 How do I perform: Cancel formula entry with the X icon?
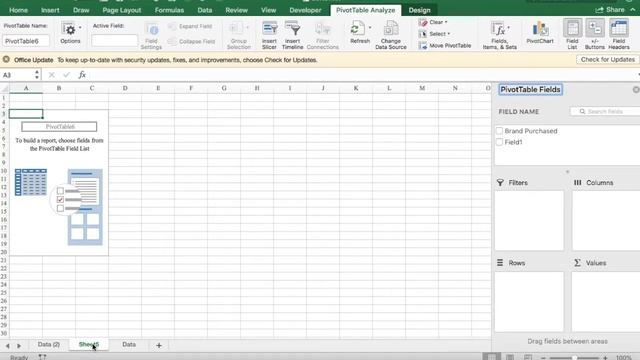pyautogui.click(x=51, y=75)
